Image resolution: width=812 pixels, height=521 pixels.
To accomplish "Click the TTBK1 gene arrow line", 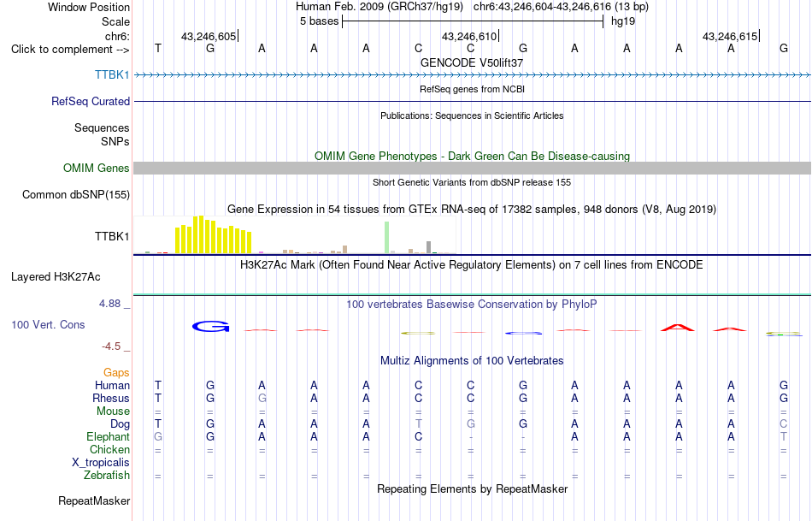I will [473, 75].
